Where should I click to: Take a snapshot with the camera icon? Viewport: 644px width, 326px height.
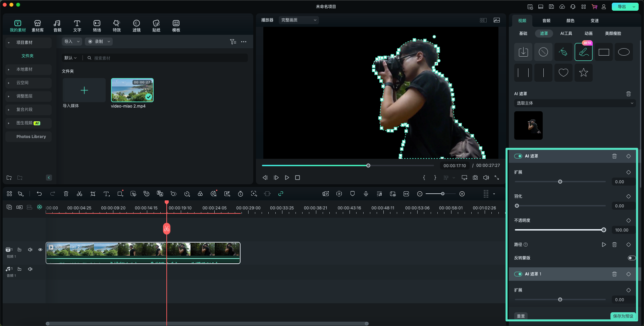[x=475, y=178]
